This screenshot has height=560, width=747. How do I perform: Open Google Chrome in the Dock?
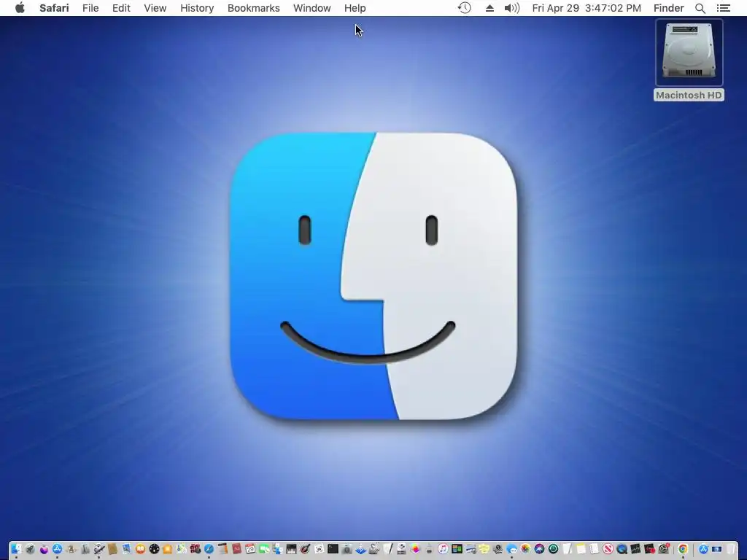[683, 549]
